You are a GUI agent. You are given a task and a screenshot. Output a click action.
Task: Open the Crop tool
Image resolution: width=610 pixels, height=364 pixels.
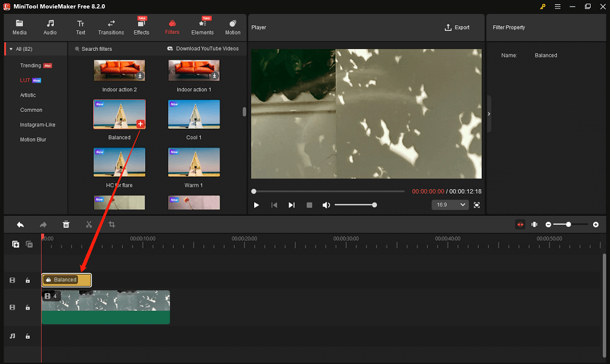(x=111, y=225)
